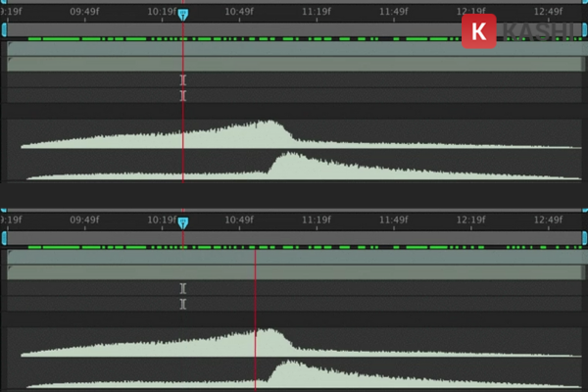Screen dimensions: 588x392
Task: Click work area end handle in bottom timeline
Action: pyautogui.click(x=584, y=238)
